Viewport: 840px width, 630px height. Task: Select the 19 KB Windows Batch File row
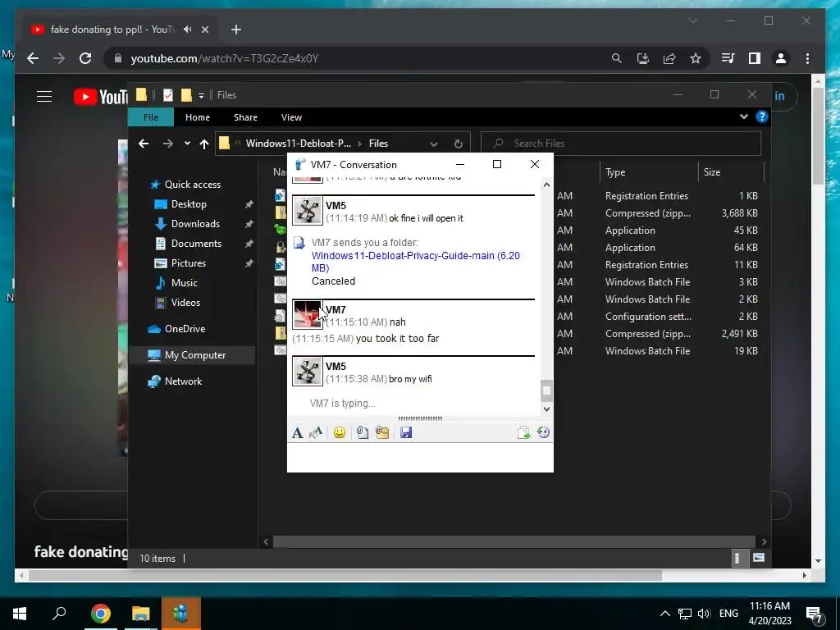coord(519,351)
